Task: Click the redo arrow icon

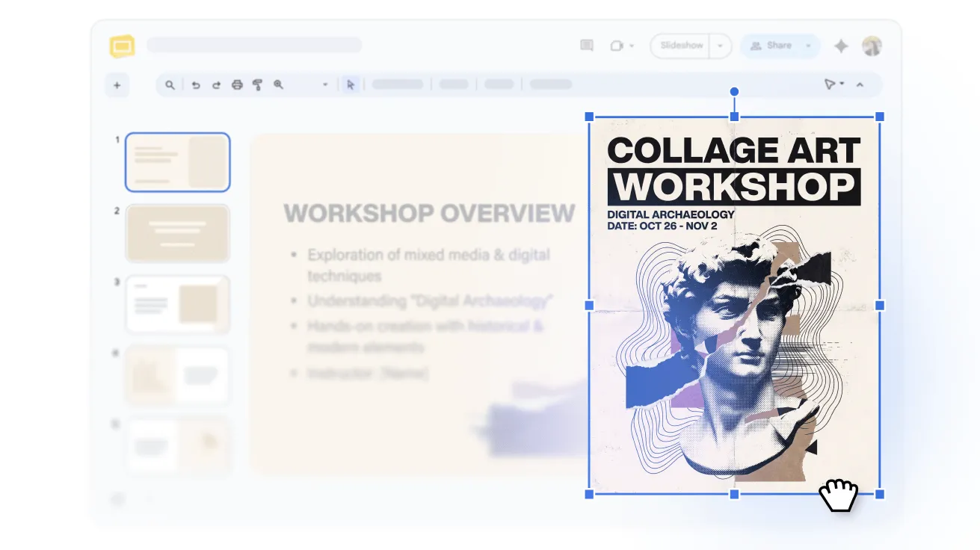Action: click(216, 85)
